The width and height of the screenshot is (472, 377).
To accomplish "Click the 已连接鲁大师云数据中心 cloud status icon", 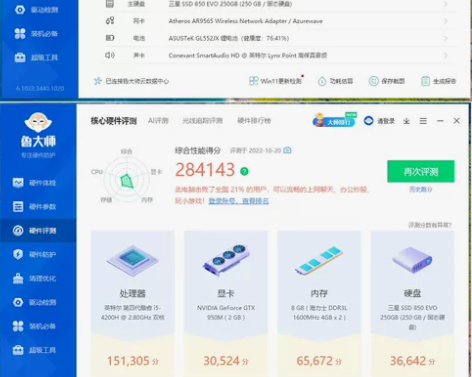I will [x=97, y=81].
